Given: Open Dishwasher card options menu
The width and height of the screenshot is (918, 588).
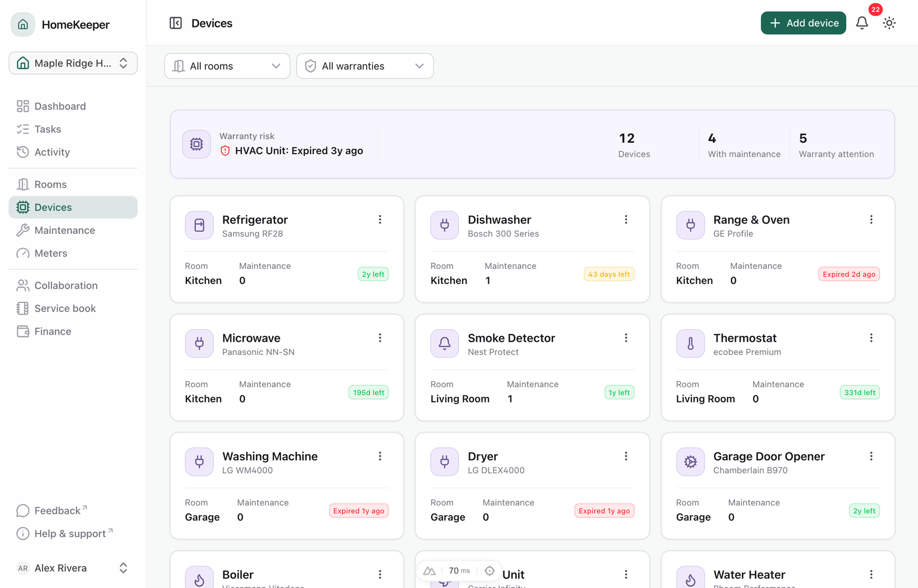Looking at the screenshot, I should [626, 220].
